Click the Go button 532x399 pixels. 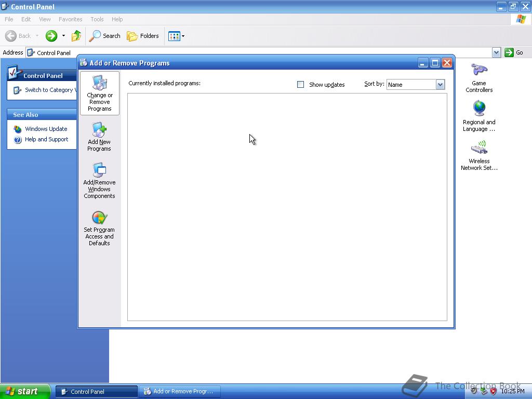pyautogui.click(x=514, y=52)
